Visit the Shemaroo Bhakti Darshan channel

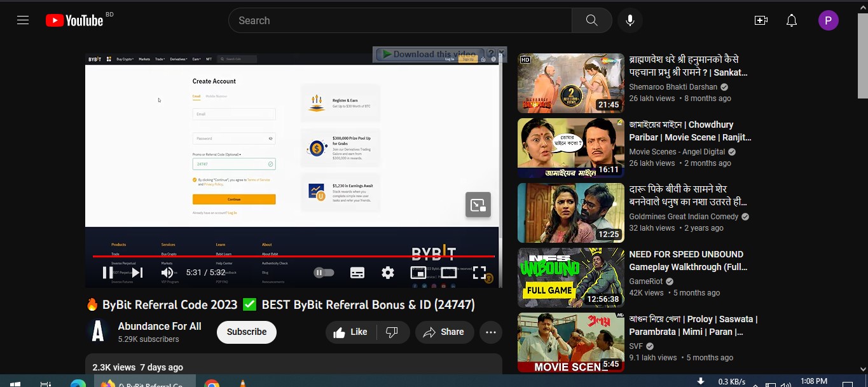(x=673, y=87)
